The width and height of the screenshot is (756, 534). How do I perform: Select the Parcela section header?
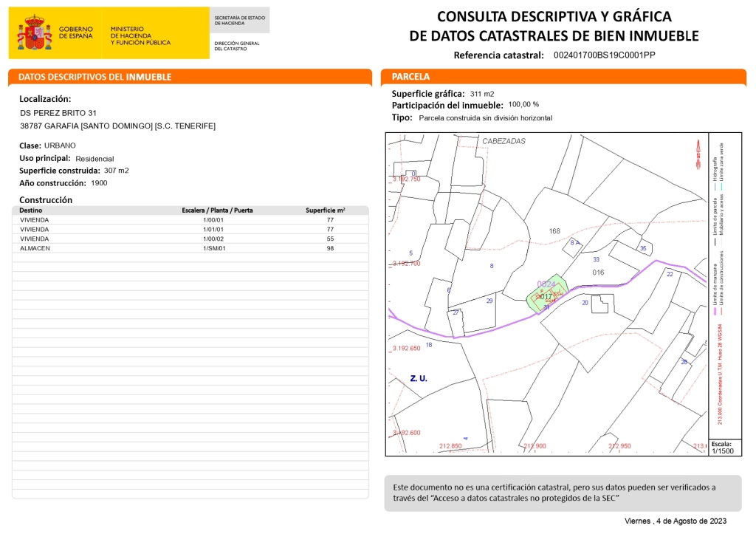[410, 77]
